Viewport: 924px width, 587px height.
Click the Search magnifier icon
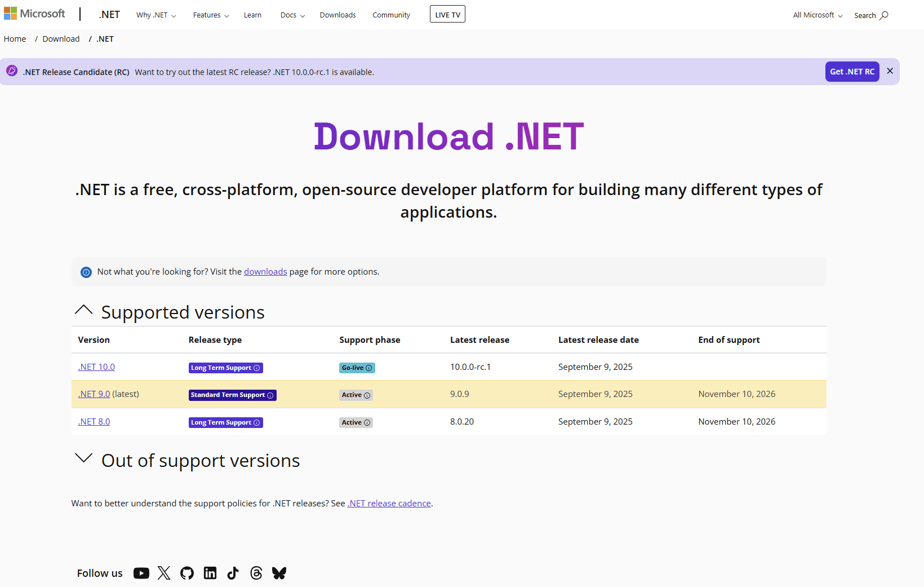[884, 15]
